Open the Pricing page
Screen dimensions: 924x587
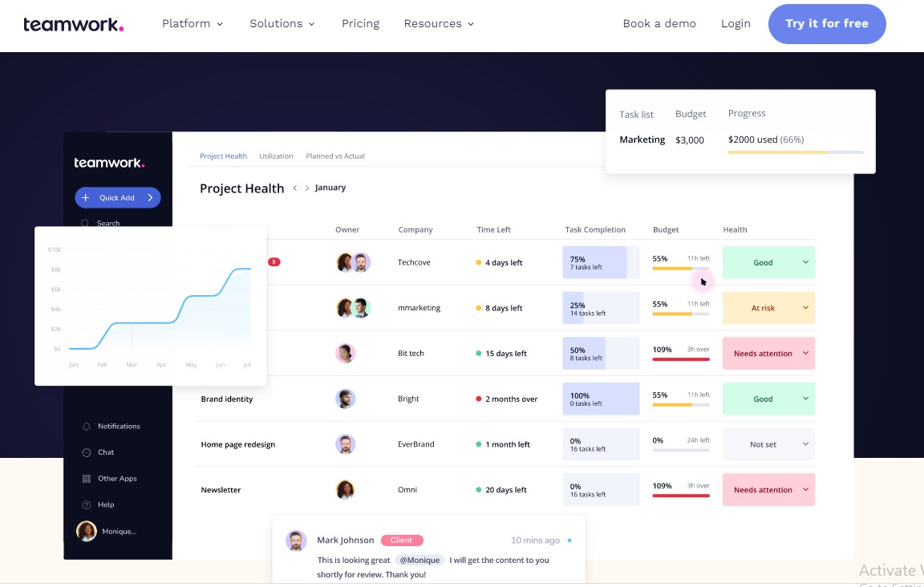click(361, 23)
